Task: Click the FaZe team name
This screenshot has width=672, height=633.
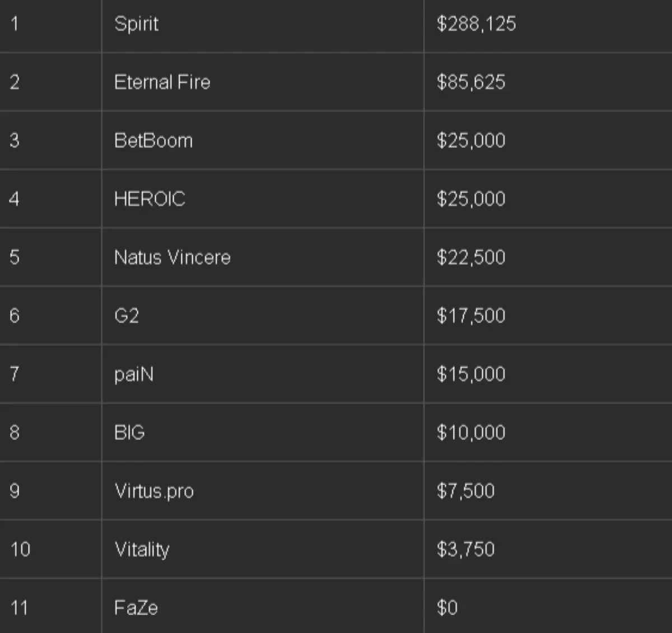Action: coord(136,608)
